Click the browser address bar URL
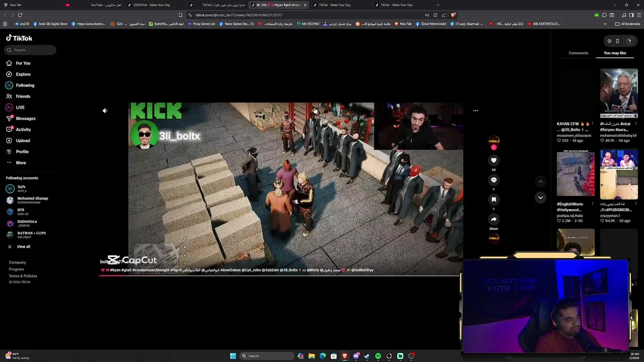644x362 pixels. tap(238, 15)
